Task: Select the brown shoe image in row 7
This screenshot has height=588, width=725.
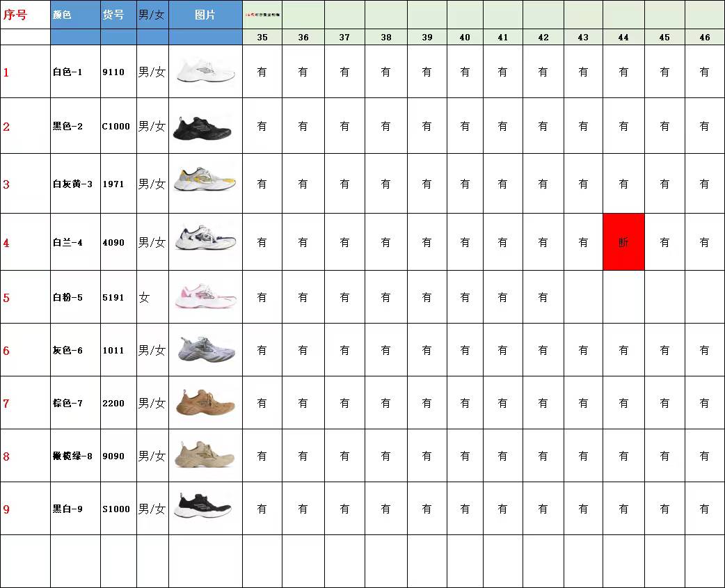Action: coord(206,403)
